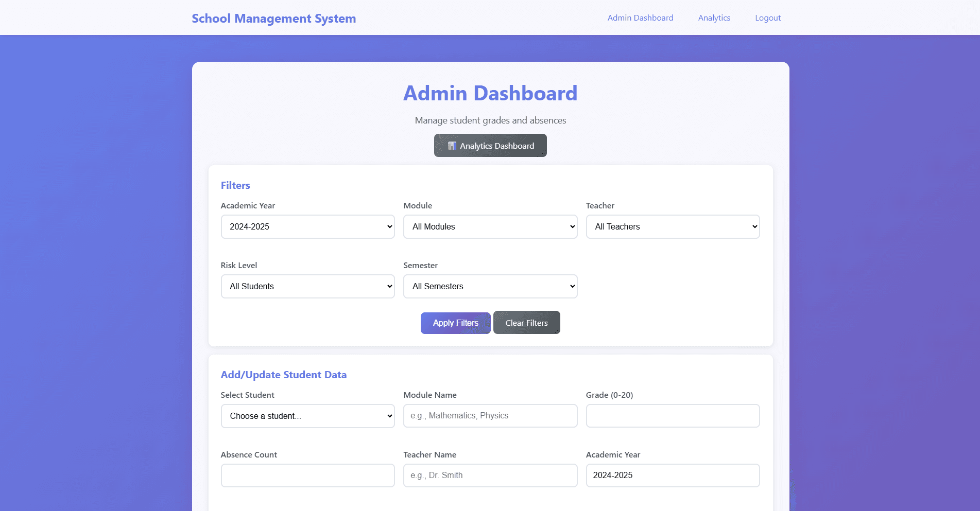Click the chart icon on Analytics Dashboard button

tap(452, 146)
